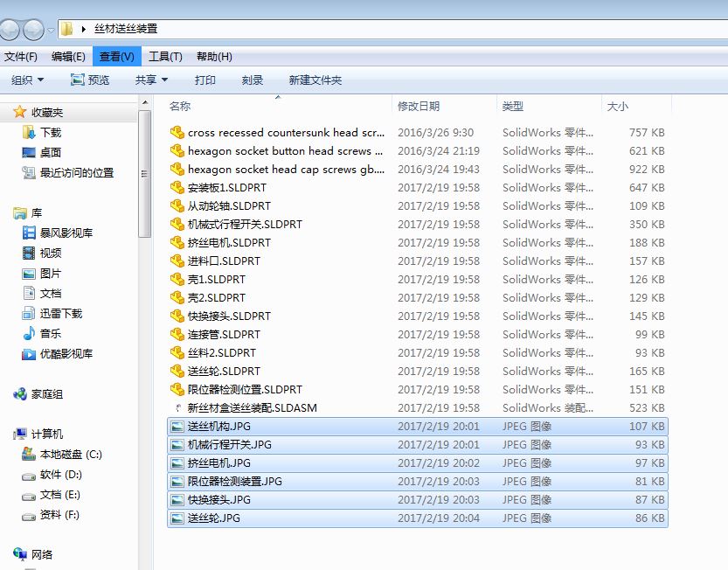Click the 刻录 burn button
The image size is (728, 570).
tap(252, 80)
